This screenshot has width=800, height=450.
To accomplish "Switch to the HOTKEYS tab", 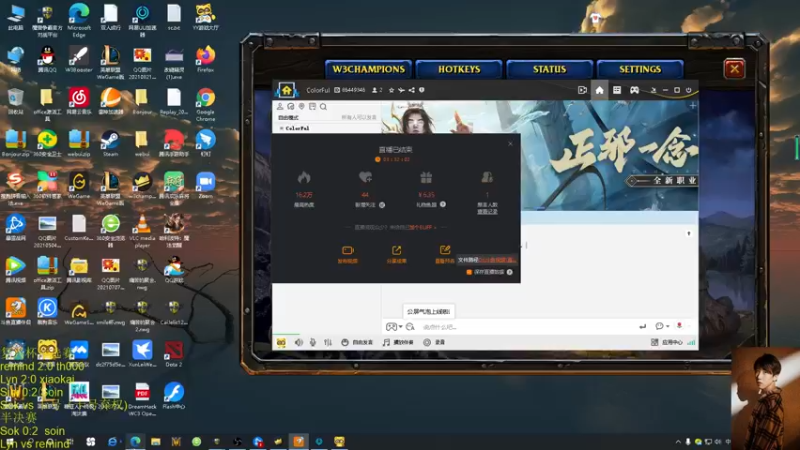I will tap(459, 69).
